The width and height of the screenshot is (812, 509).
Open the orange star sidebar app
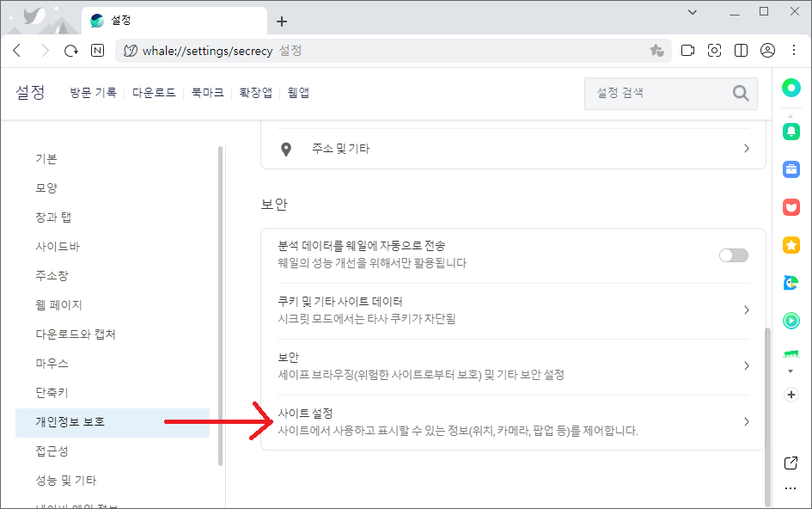791,245
